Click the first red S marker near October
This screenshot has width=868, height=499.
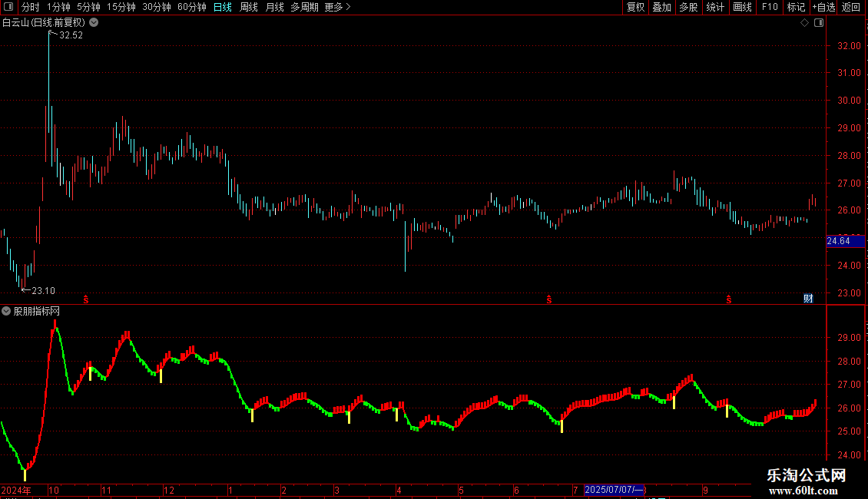[x=86, y=299]
